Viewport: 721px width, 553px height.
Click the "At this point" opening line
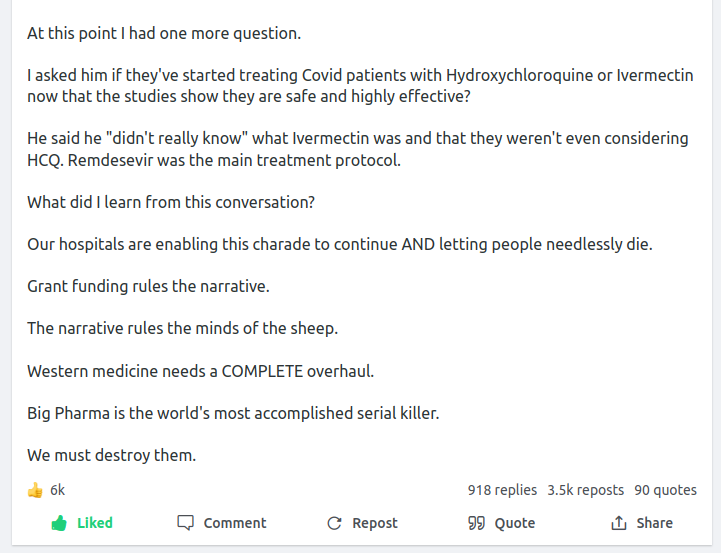[x=164, y=33]
